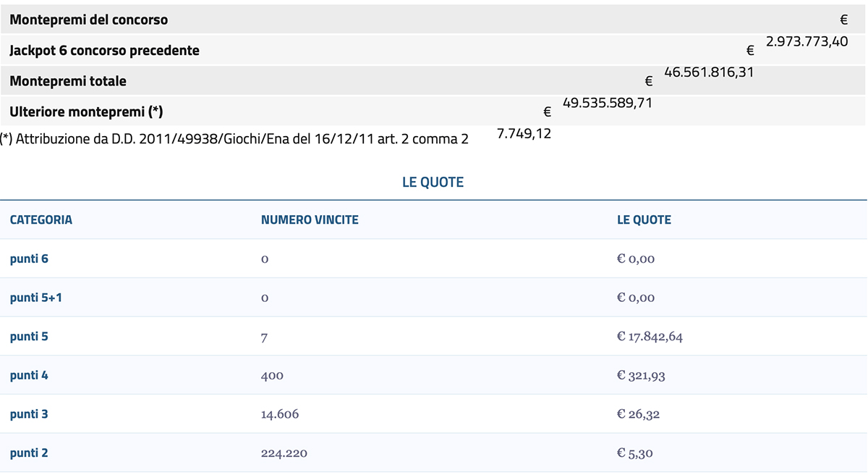Image resolution: width=868 pixels, height=475 pixels.
Task: Click the punti 6 category link
Action: click(x=29, y=258)
